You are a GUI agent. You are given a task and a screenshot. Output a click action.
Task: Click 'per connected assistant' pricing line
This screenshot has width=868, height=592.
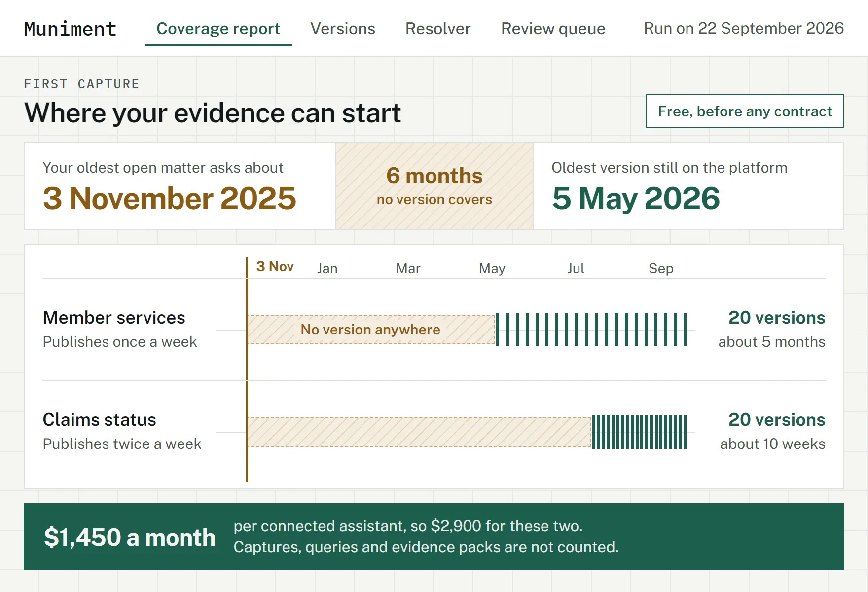pos(408,526)
